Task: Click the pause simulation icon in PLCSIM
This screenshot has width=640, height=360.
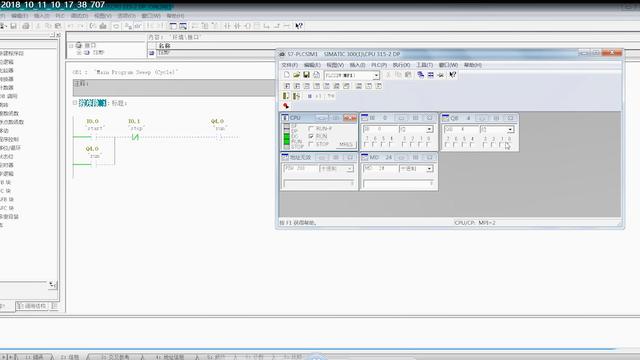Action: [x=309, y=96]
